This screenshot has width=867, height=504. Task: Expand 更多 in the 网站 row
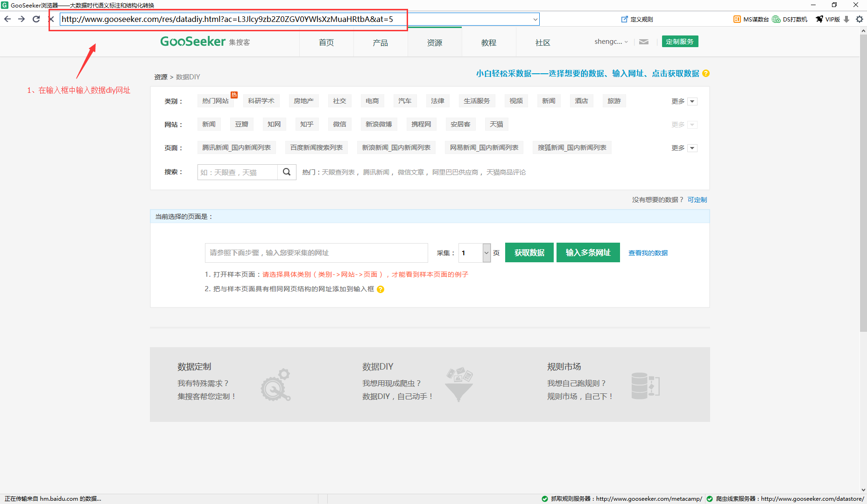(x=684, y=125)
